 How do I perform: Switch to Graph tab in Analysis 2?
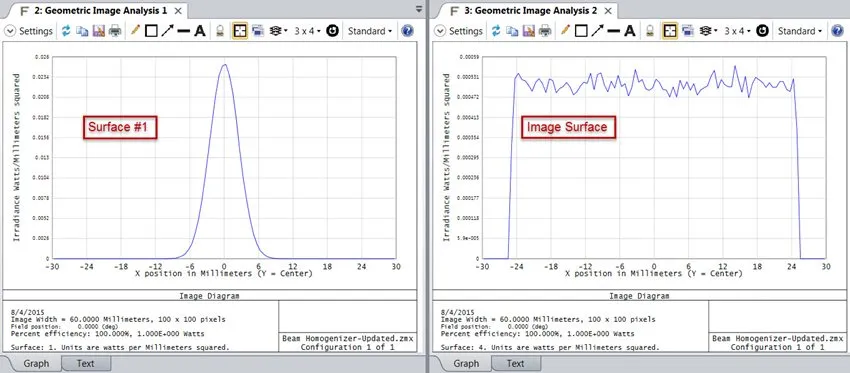click(466, 363)
